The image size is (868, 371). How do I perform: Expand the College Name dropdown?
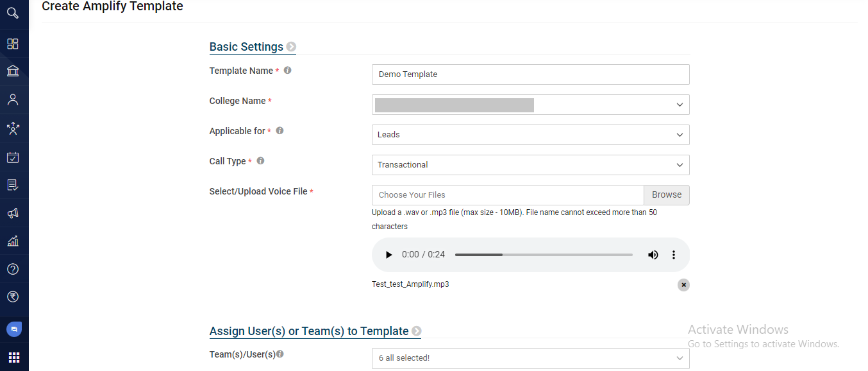[530, 105]
